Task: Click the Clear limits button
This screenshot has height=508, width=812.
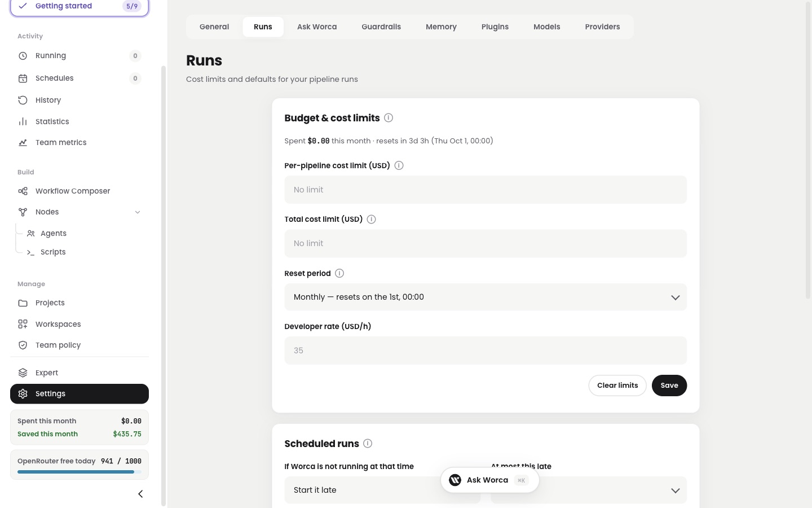Action: pos(617,386)
